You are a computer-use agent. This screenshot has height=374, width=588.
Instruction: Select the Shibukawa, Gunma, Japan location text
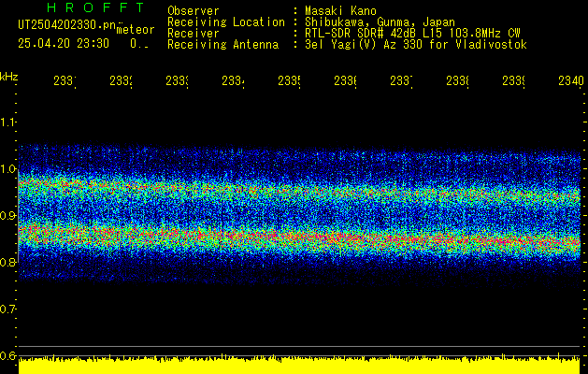point(380,22)
